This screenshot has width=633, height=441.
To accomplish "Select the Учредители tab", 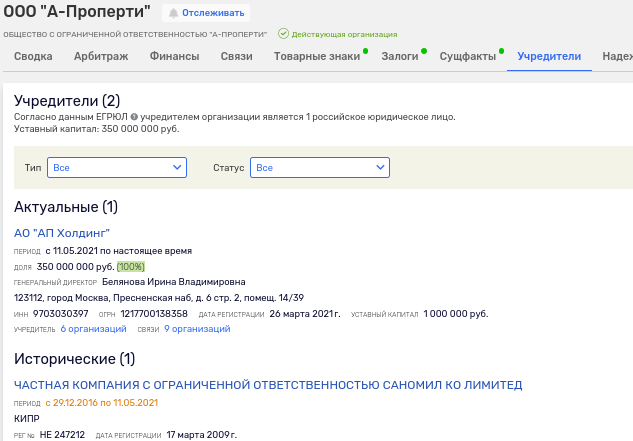I will [549, 56].
